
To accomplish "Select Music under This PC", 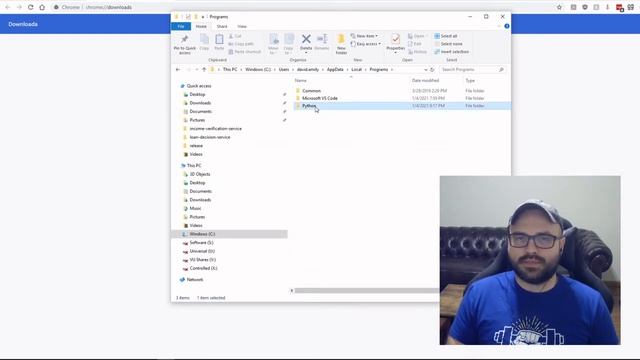I will point(195,209).
